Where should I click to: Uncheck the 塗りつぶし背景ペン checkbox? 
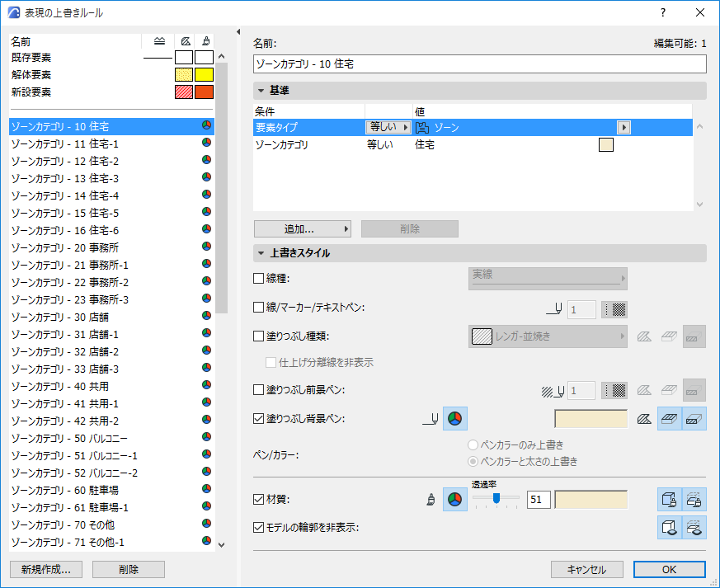coord(258,419)
